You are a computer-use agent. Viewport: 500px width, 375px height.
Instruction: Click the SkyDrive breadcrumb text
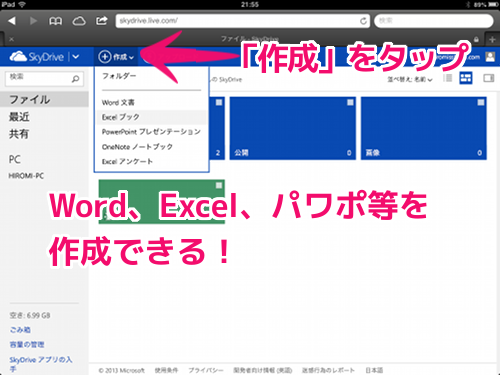click(x=227, y=80)
